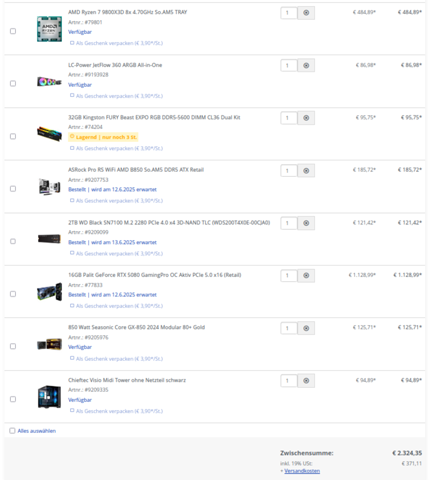Enable gift wrapping for the Chieftec Visio case
This screenshot has height=480, width=433.
(72, 411)
